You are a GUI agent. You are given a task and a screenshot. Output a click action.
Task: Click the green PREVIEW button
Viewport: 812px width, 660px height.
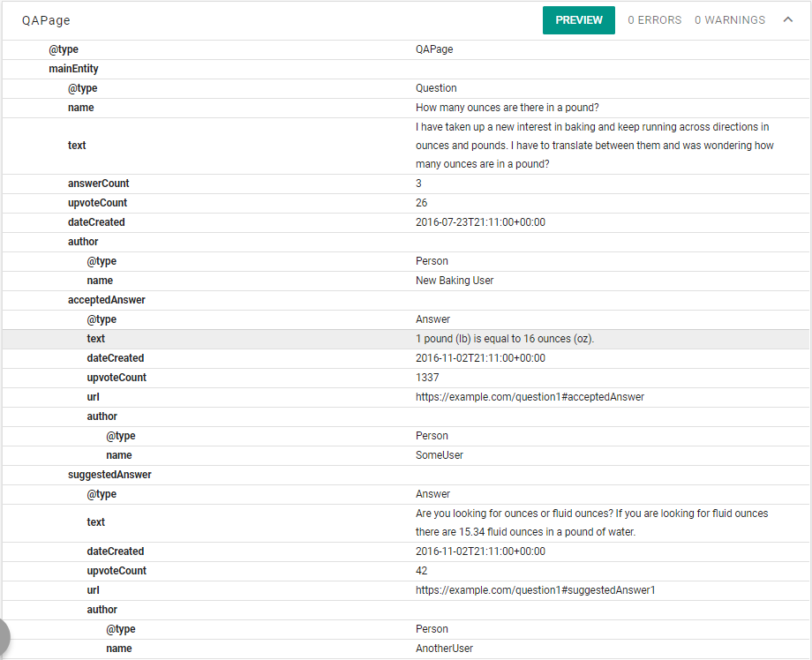pyautogui.click(x=578, y=20)
